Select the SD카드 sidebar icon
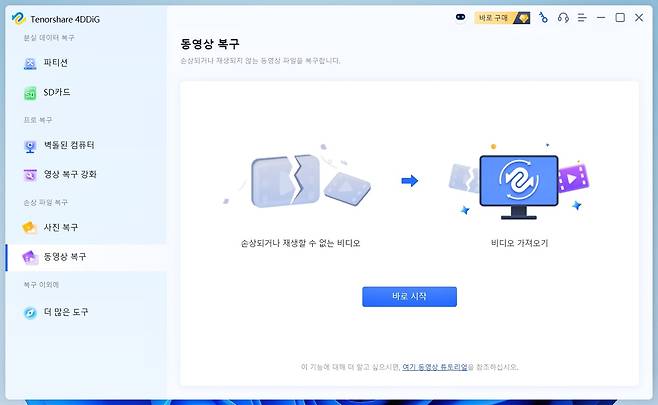Viewport: 658px width, 405px height. pyautogui.click(x=30, y=93)
